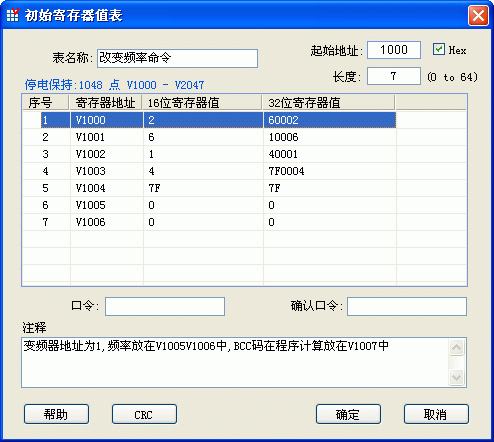Click the 表名称 text field
This screenshot has width=494, height=442.
[x=177, y=58]
